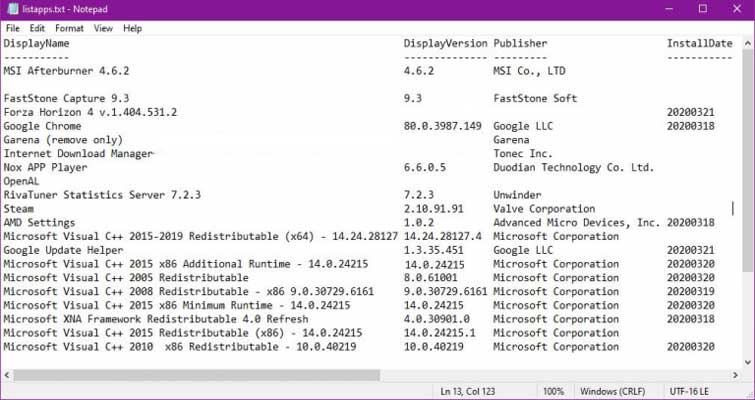Click 'Windows (CRLF)' status bar entry
This screenshot has height=400, width=755.
tap(612, 391)
